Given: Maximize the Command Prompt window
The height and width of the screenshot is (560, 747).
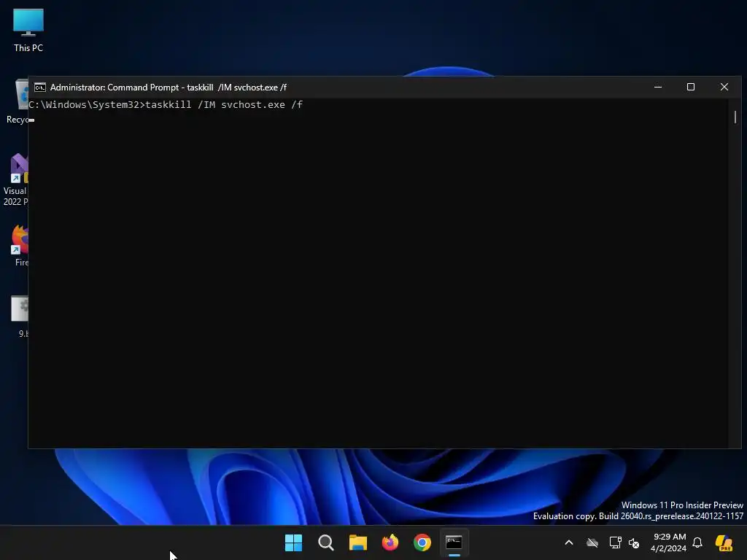Looking at the screenshot, I should (691, 87).
